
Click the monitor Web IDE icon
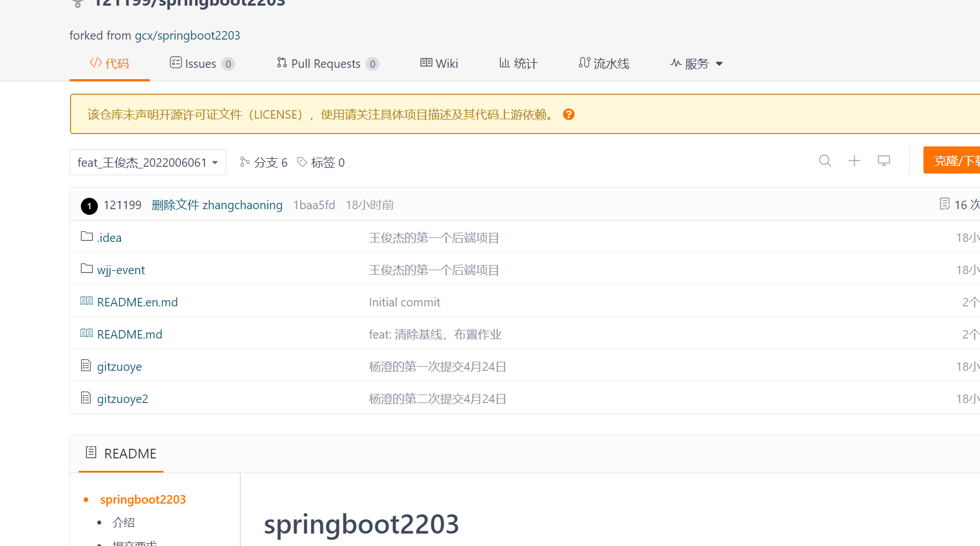(884, 161)
